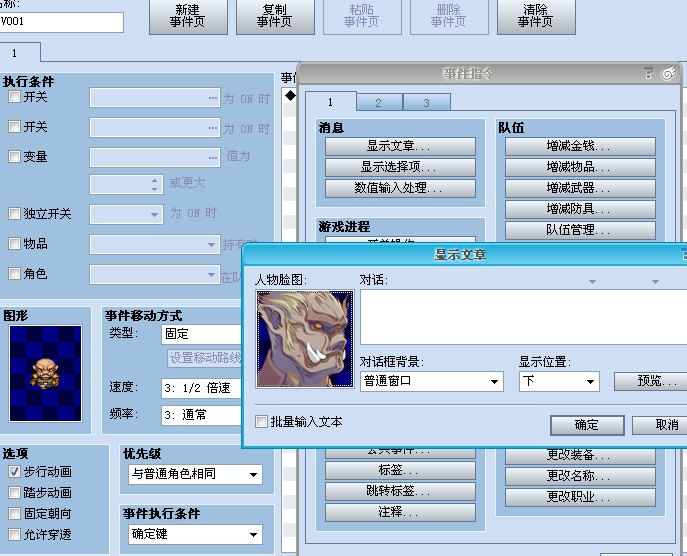Check the 允许穿透 option
Viewport: 687px width, 556px height.
pyautogui.click(x=14, y=535)
